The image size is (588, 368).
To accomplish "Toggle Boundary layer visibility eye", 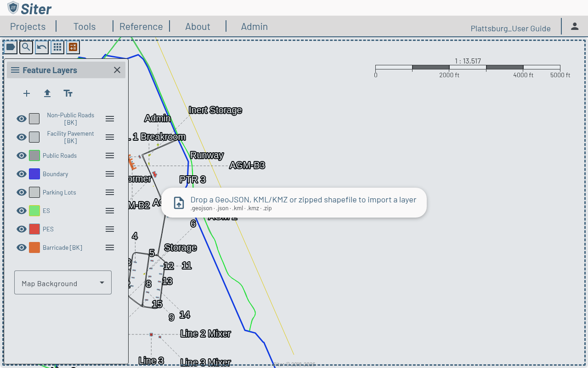I will [x=22, y=174].
